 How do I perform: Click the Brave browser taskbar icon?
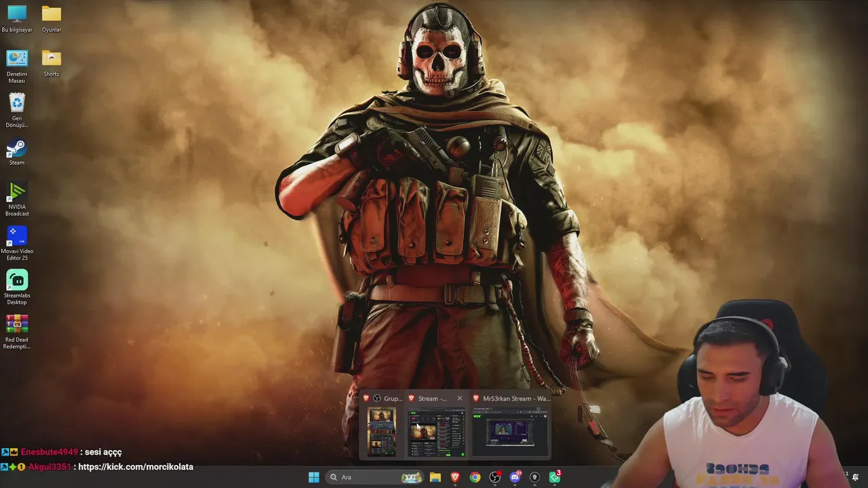[455, 477]
